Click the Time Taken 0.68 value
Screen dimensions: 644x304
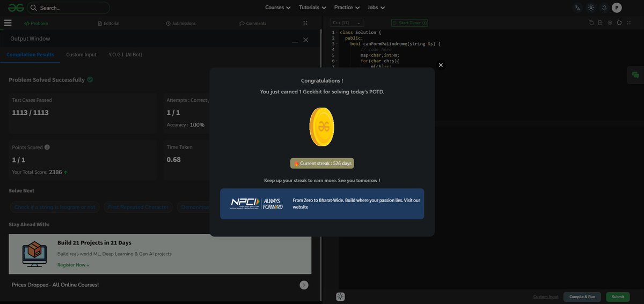174,159
